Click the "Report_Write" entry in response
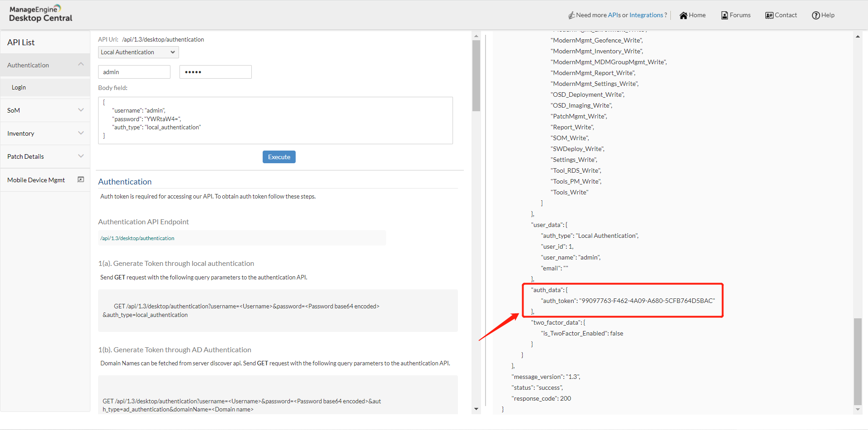The height and width of the screenshot is (430, 868). (572, 127)
